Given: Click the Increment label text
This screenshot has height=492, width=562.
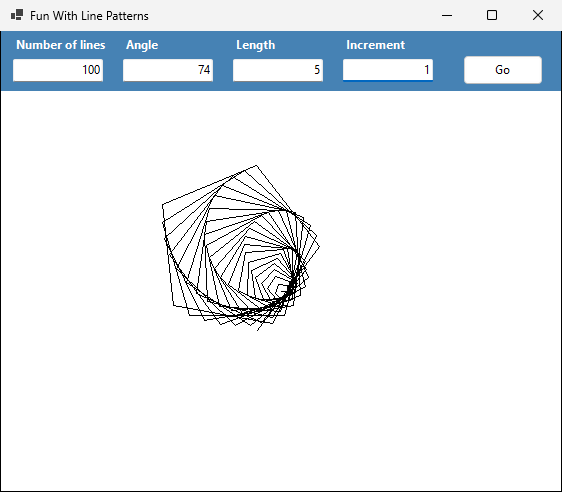Looking at the screenshot, I should [x=375, y=45].
